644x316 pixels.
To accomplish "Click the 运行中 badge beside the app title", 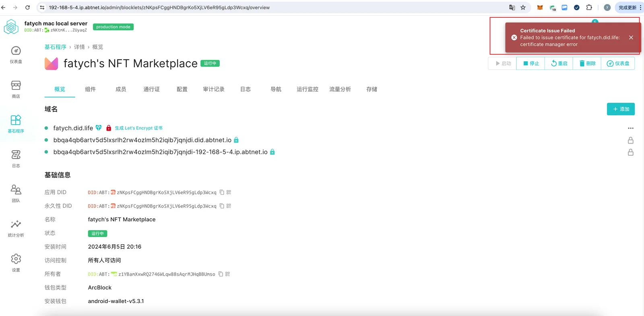I will point(210,63).
